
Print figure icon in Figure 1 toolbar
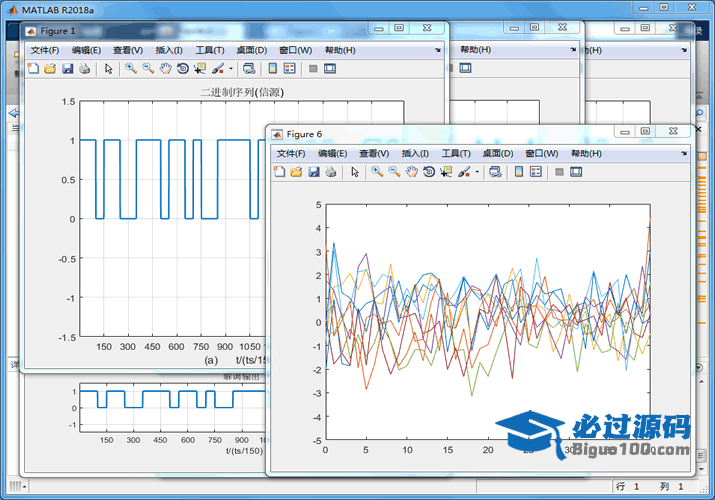[x=84, y=69]
